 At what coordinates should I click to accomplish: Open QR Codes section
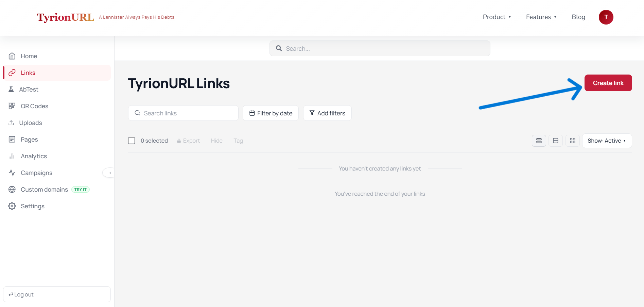click(57, 106)
